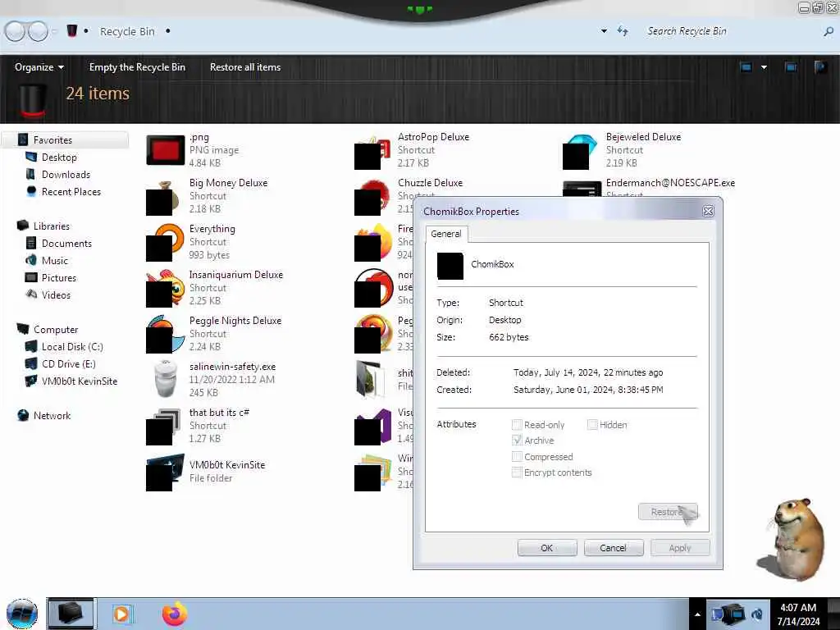This screenshot has width=840, height=630.
Task: Click the Recycle Bin icon in address bar
Action: (72, 30)
